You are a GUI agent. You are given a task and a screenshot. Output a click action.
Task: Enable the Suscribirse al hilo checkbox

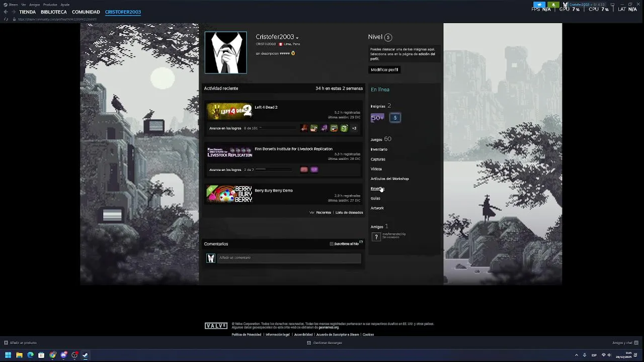tap(332, 244)
